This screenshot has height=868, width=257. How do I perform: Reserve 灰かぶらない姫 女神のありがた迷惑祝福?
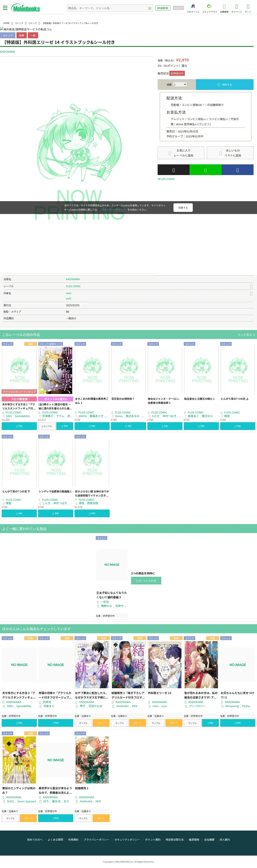pyautogui.click(x=92, y=514)
